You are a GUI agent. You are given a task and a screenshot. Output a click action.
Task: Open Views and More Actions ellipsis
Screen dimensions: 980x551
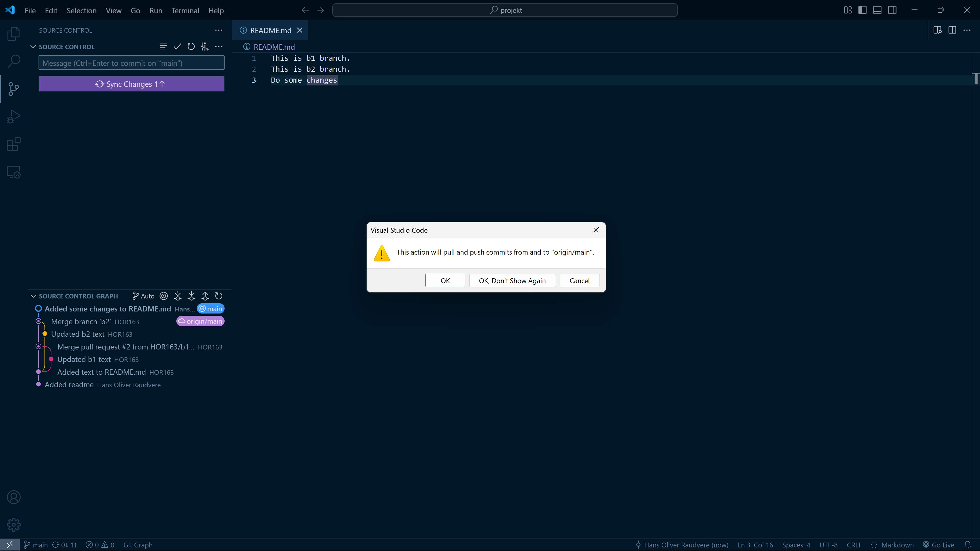(219, 30)
